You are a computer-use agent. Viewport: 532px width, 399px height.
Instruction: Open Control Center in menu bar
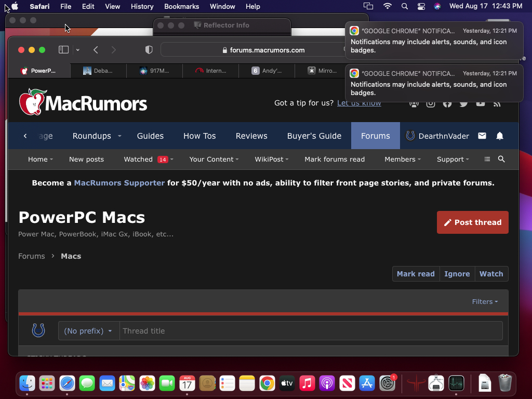pyautogui.click(x=421, y=6)
